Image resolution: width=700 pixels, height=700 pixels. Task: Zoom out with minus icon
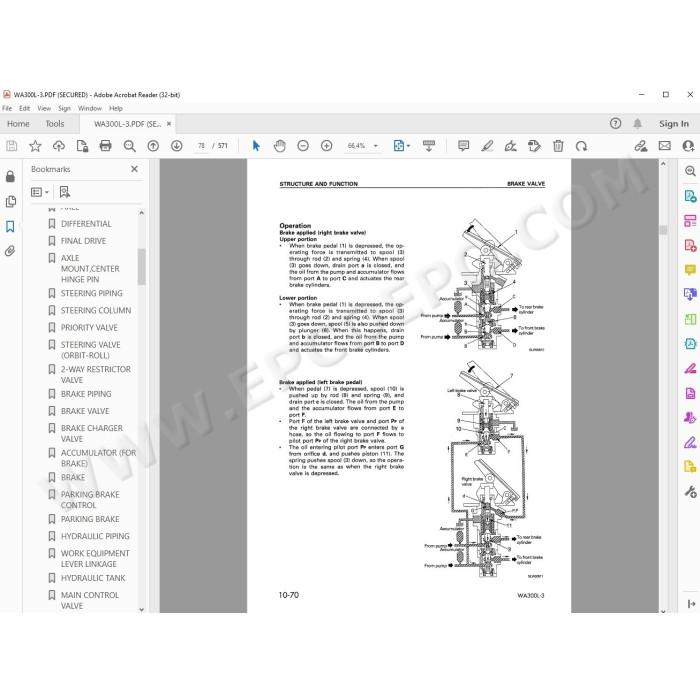click(303, 146)
